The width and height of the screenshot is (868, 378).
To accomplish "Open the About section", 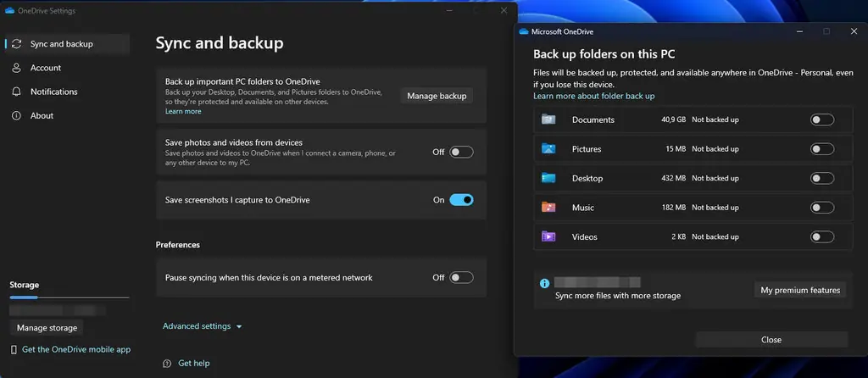I will [x=68, y=115].
